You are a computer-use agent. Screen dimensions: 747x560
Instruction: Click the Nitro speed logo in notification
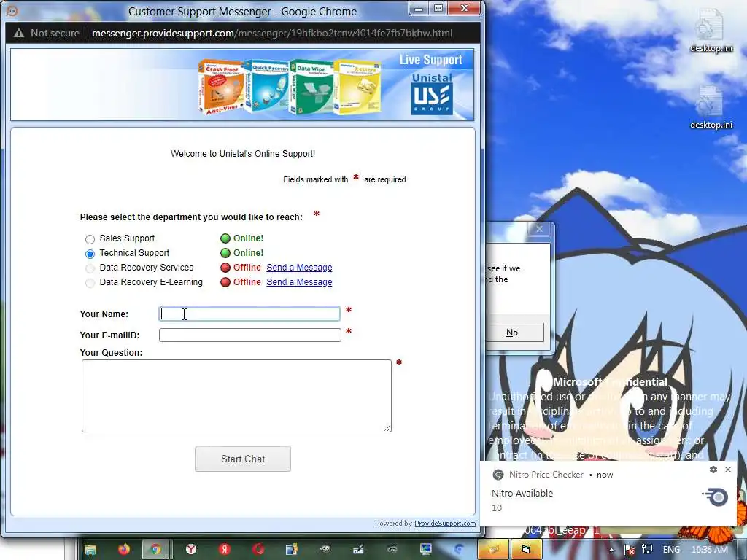click(x=715, y=497)
